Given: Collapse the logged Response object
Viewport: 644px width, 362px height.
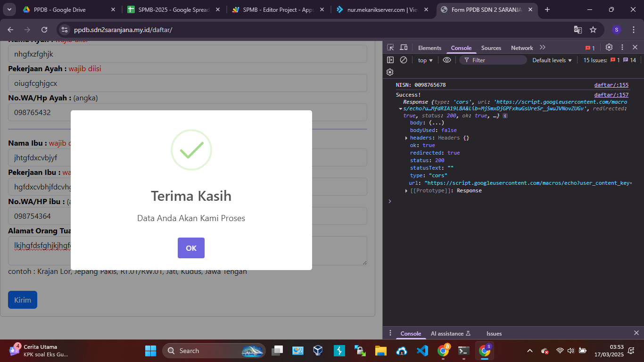Looking at the screenshot, I should pyautogui.click(x=400, y=109).
